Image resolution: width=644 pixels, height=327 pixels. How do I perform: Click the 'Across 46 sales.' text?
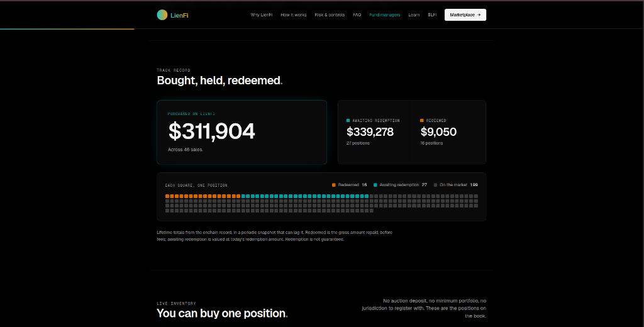[x=186, y=150]
